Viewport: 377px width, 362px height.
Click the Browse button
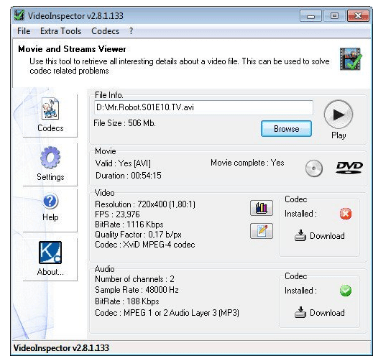tap(286, 129)
